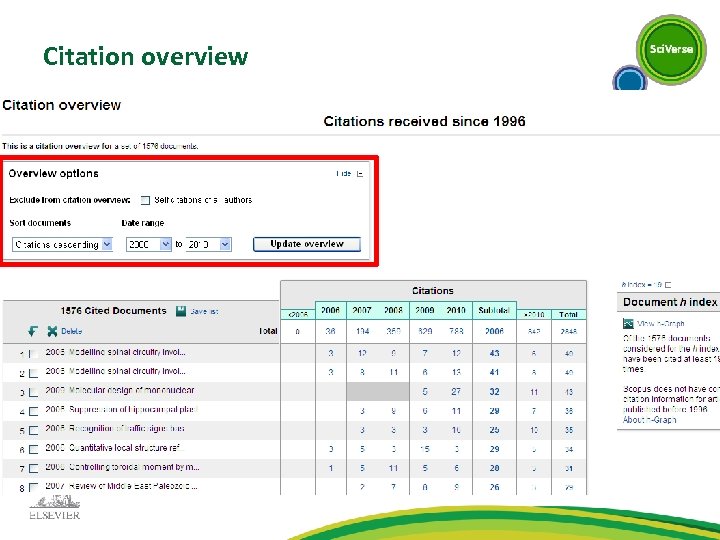Click the View h-Graph chart icon
The height and width of the screenshot is (540, 720).
point(628,323)
